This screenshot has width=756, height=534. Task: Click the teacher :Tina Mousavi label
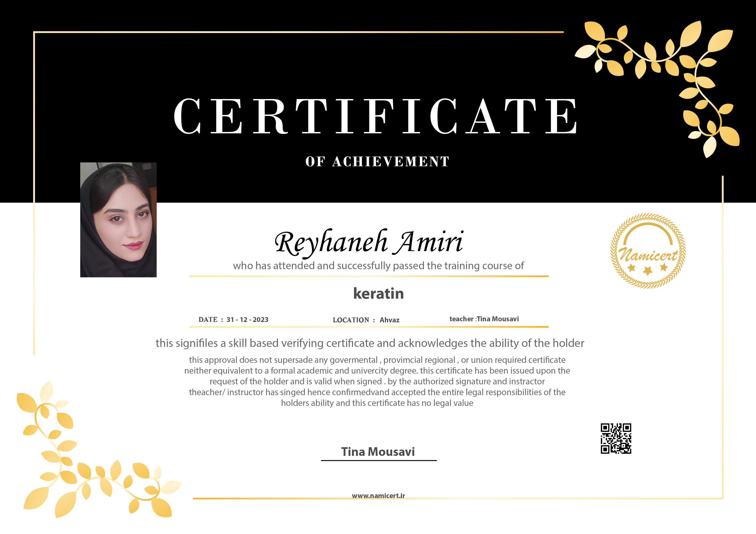[484, 319]
